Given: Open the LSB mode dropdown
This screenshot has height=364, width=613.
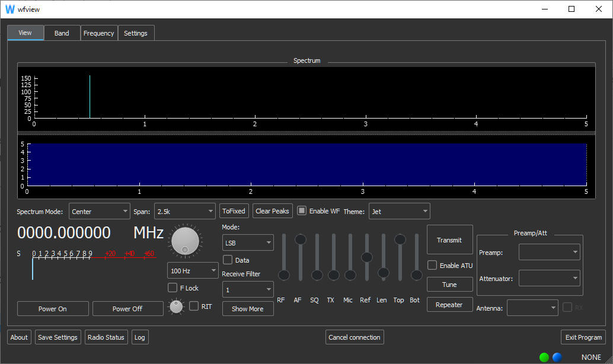Looking at the screenshot, I should (x=248, y=242).
